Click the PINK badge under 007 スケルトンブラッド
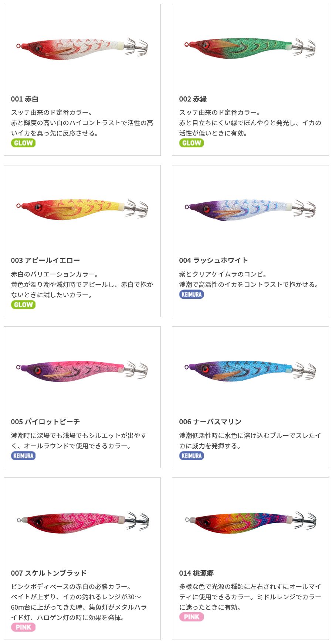 tap(23, 627)
